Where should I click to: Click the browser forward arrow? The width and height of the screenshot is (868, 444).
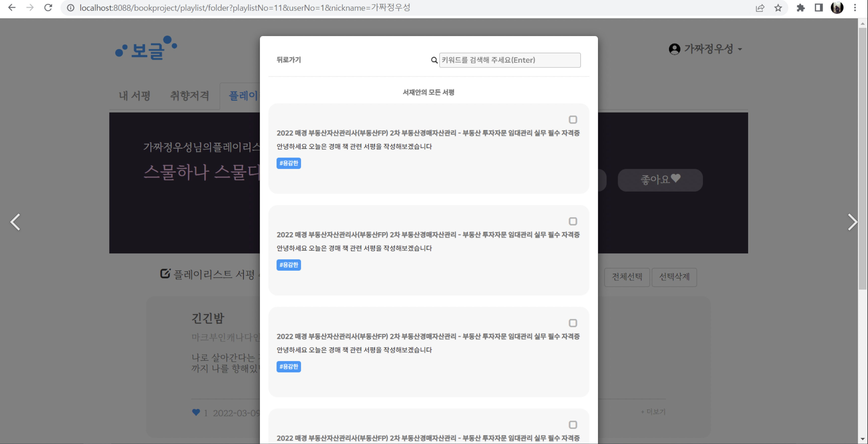(30, 8)
